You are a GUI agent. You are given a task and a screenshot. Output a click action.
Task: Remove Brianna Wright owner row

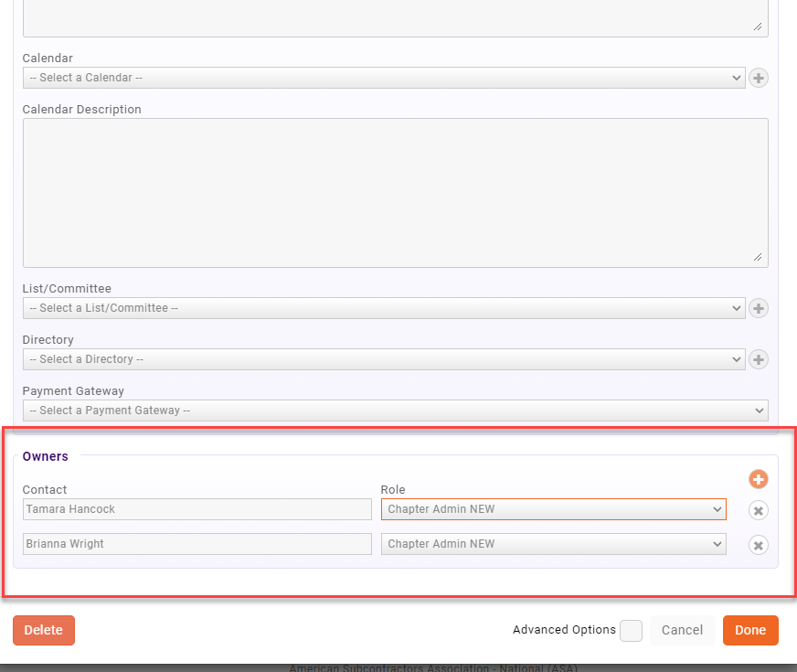758,545
